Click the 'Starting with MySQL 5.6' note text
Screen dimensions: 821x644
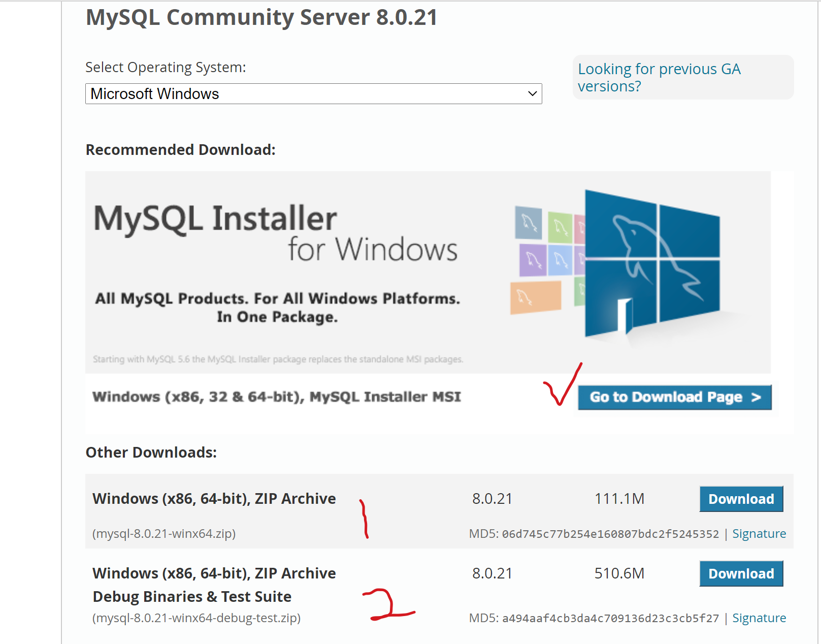click(x=278, y=359)
